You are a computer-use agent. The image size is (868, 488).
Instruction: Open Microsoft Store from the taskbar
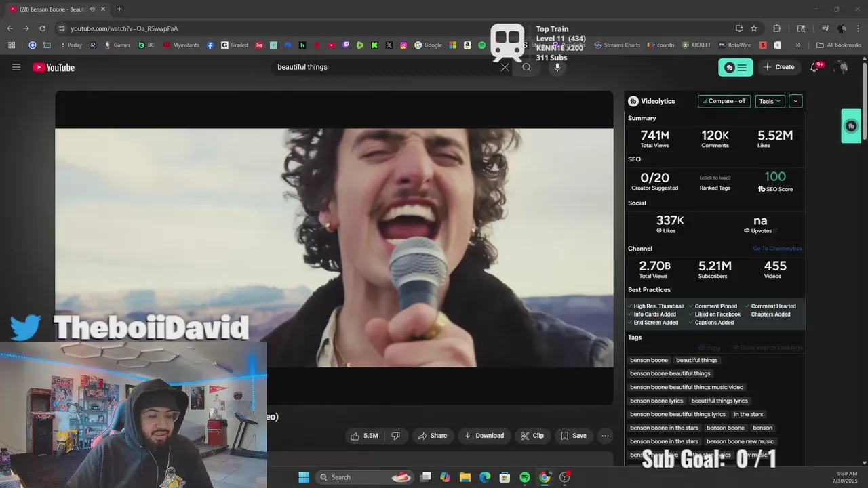tap(505, 477)
